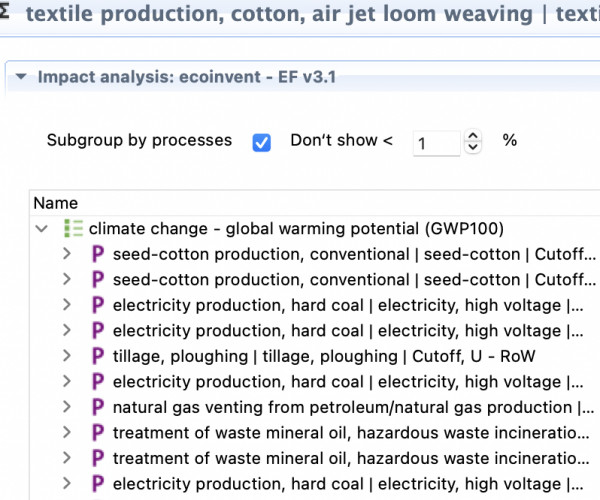Collapse the Impact analysis section triangle
Screen dimensions: 600x500
21,77
